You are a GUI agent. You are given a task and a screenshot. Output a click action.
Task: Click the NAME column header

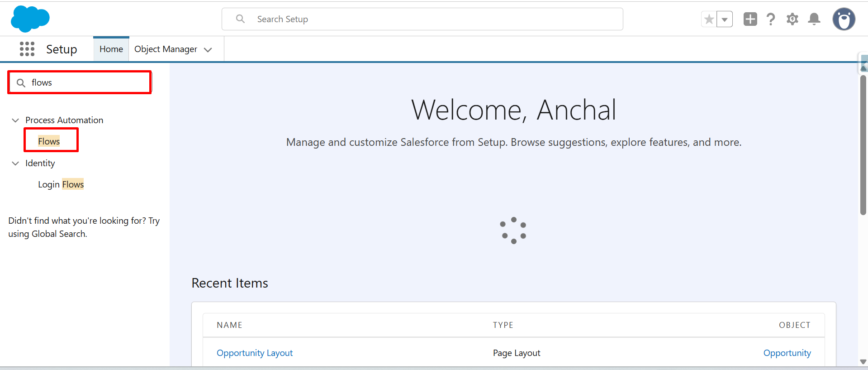tap(229, 325)
